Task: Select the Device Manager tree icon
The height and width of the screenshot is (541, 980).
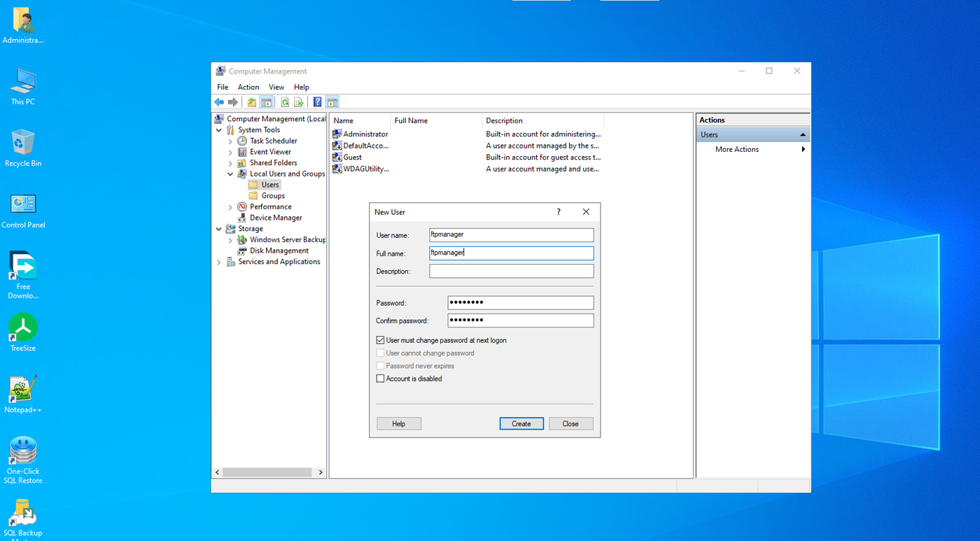Action: pos(242,218)
